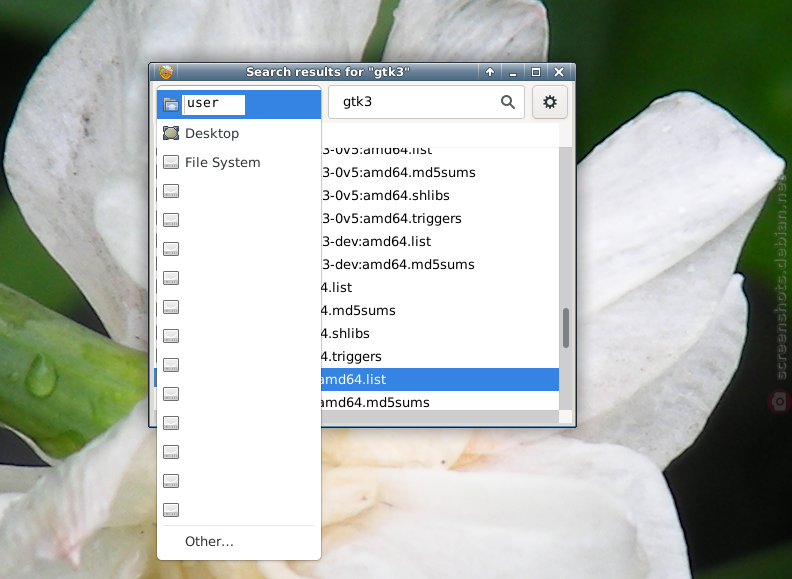Image resolution: width=792 pixels, height=579 pixels.
Task: Open the gear settings menu button
Action: (x=550, y=102)
